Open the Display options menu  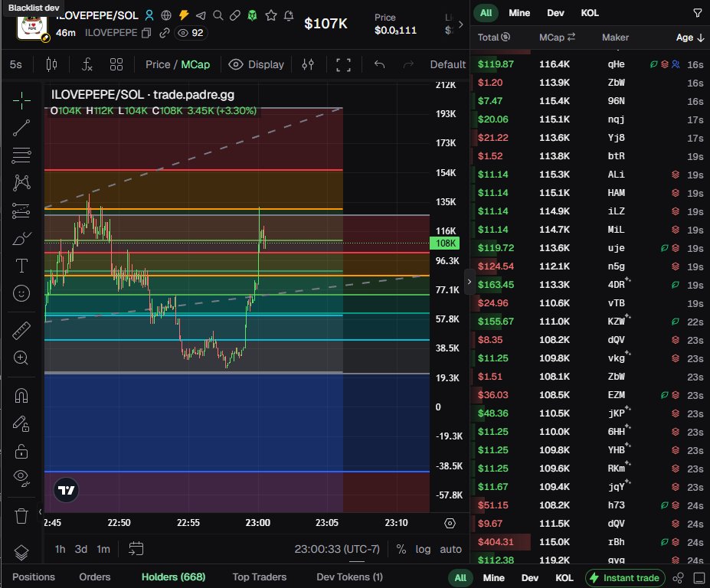click(257, 65)
